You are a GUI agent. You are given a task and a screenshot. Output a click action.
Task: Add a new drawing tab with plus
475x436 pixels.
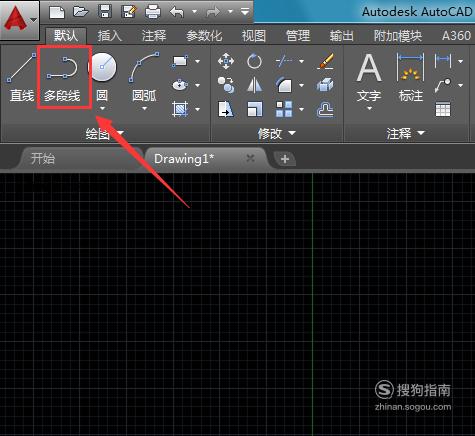[x=284, y=159]
